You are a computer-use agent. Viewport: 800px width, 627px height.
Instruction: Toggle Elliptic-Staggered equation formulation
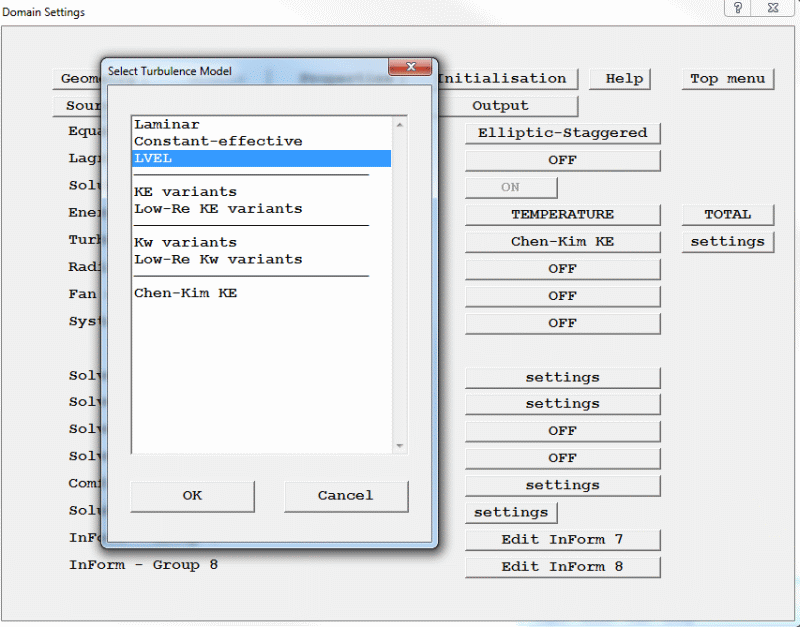coord(562,133)
